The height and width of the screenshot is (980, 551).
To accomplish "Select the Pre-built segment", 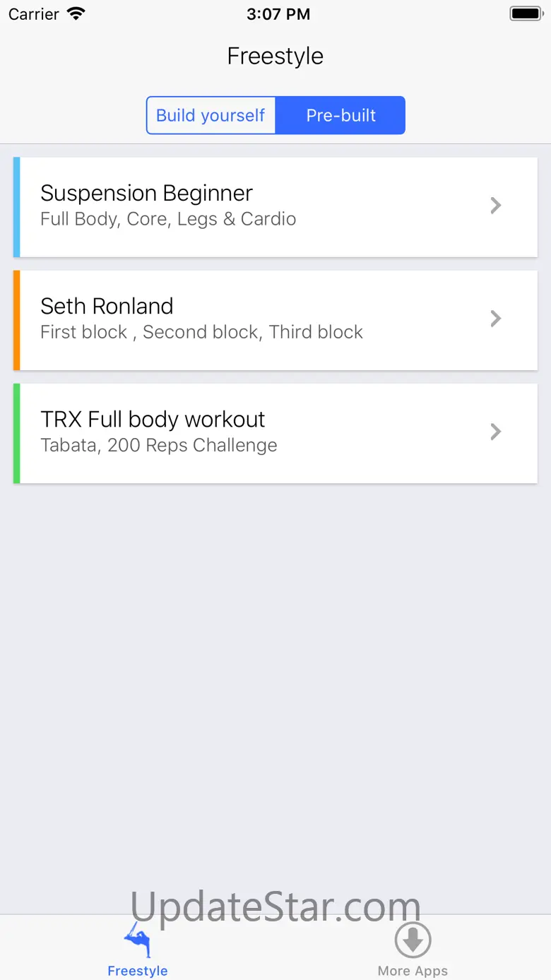I will [x=340, y=115].
